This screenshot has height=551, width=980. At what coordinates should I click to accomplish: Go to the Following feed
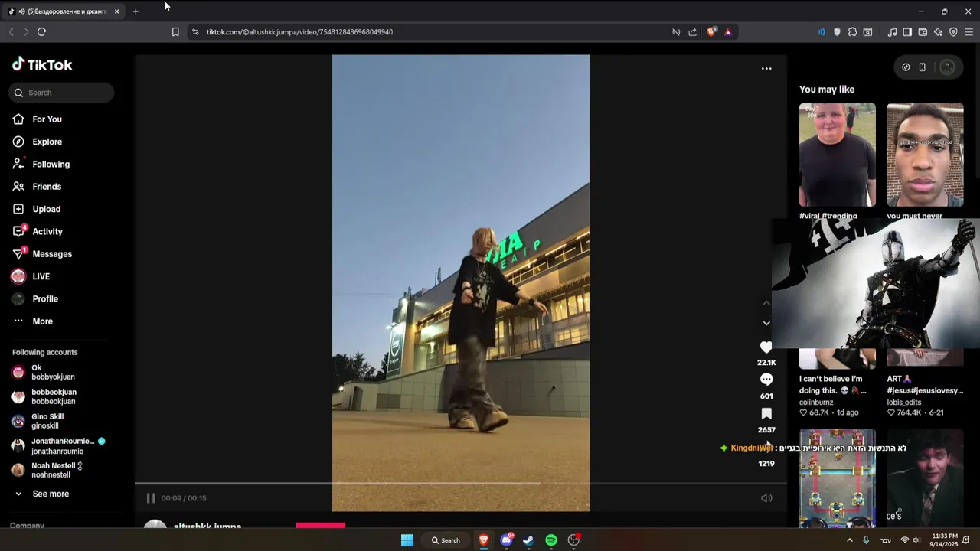click(51, 164)
